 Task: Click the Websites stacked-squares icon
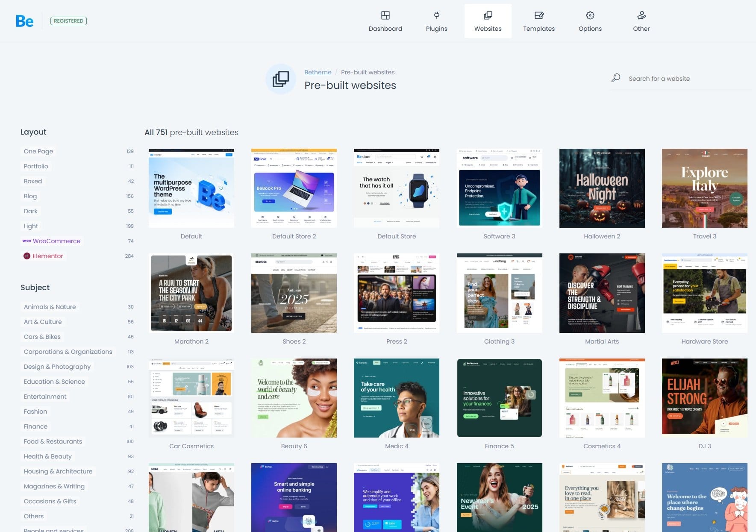point(488,15)
